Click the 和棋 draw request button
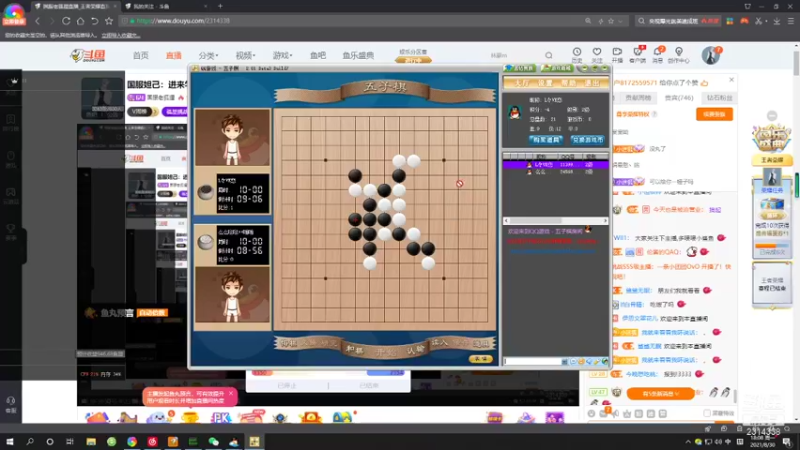 click(354, 349)
